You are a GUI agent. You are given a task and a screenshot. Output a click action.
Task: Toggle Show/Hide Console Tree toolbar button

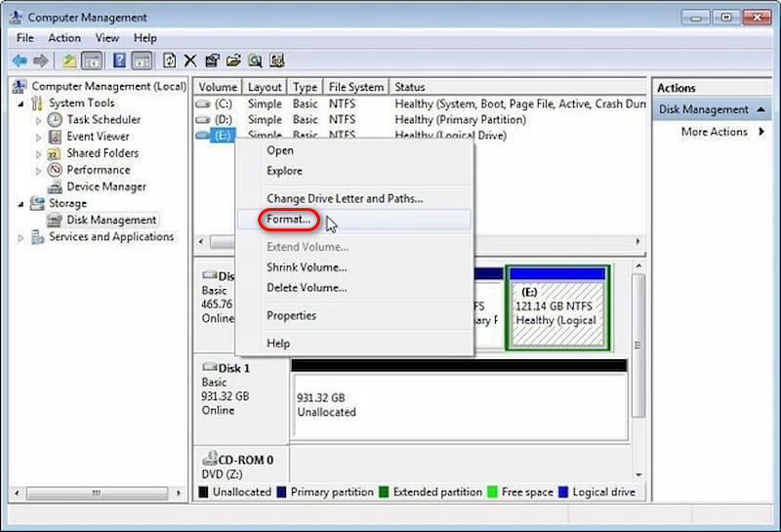(92, 61)
